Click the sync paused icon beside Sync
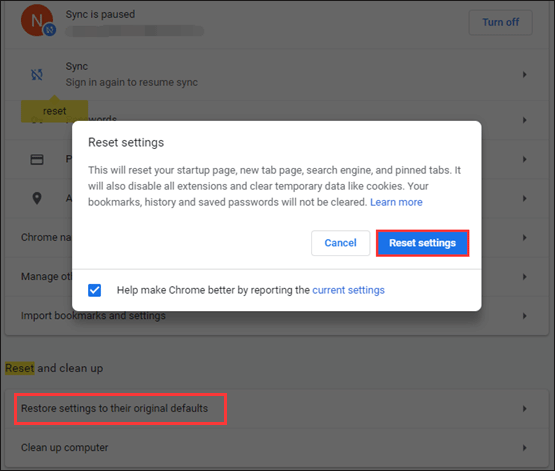 click(x=37, y=74)
